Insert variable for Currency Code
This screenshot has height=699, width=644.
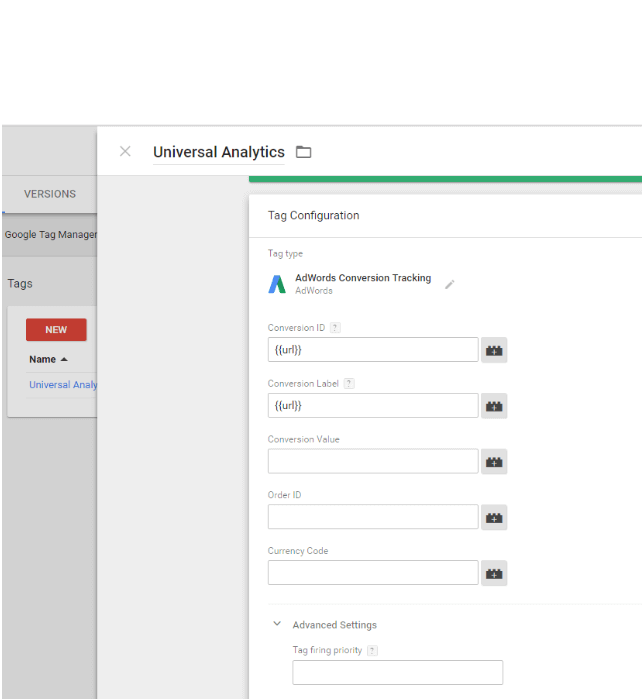coord(494,573)
